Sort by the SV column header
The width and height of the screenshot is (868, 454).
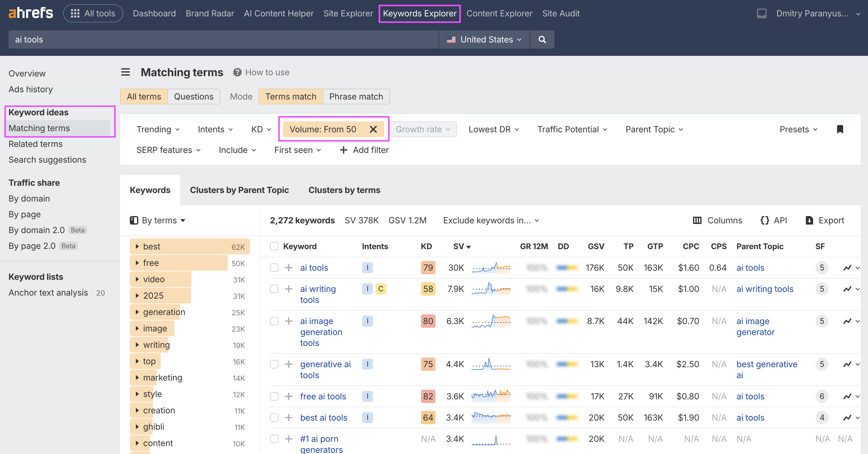tap(462, 246)
